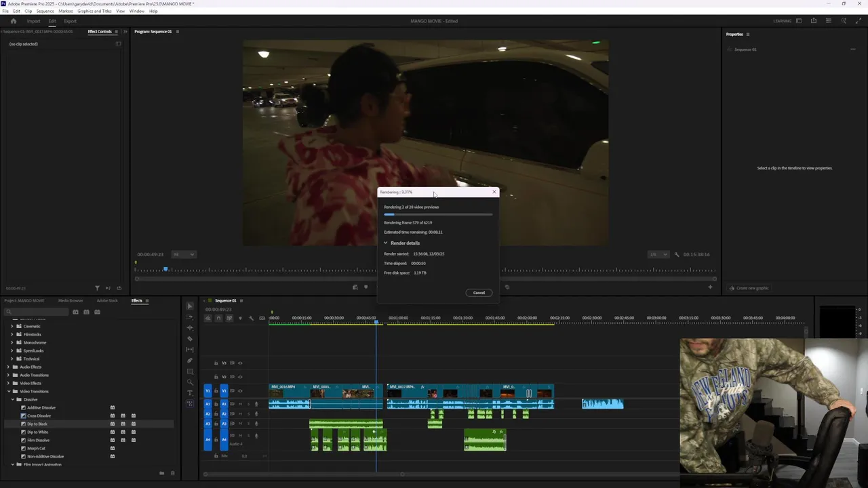Viewport: 868px width, 488px height.
Task: Select the Slip tool
Action: pos(190,350)
